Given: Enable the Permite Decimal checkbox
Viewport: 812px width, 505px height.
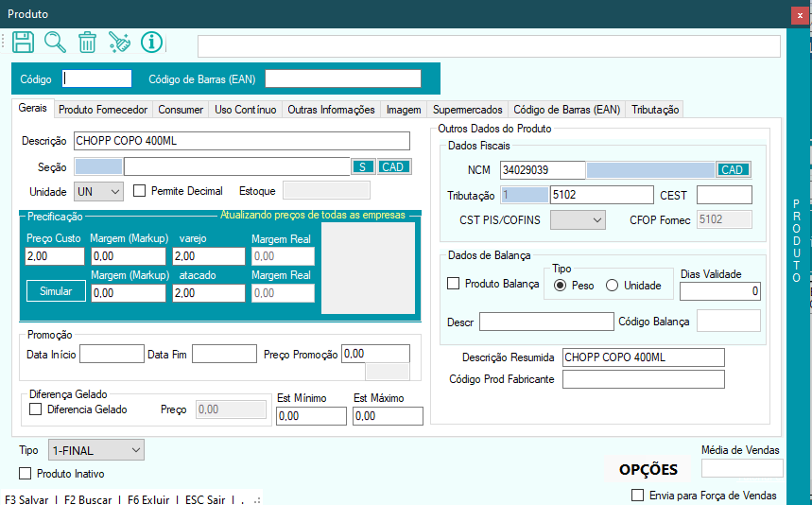Looking at the screenshot, I should tap(140, 191).
